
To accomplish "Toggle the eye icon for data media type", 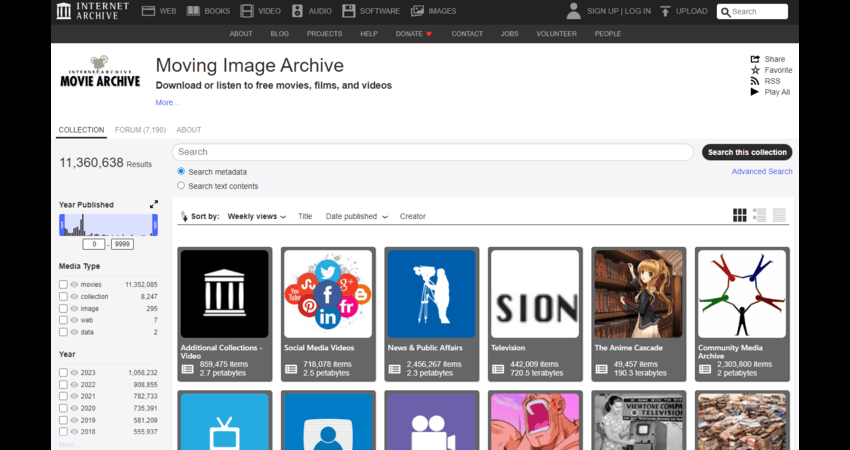I will (74, 332).
